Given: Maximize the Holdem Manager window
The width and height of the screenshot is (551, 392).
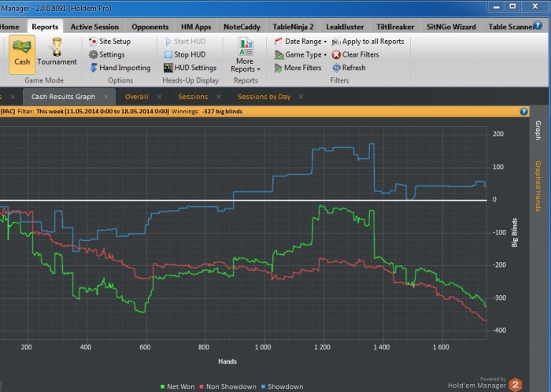Looking at the screenshot, I should click(x=512, y=6).
